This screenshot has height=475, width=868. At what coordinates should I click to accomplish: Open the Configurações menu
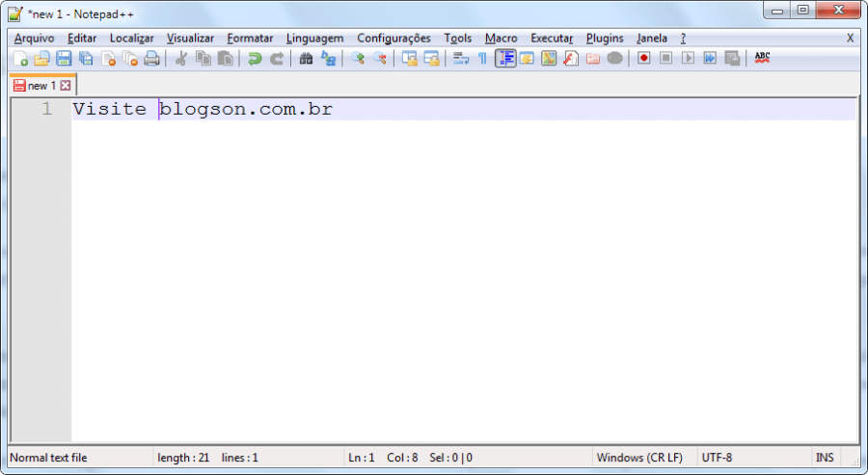pos(393,39)
